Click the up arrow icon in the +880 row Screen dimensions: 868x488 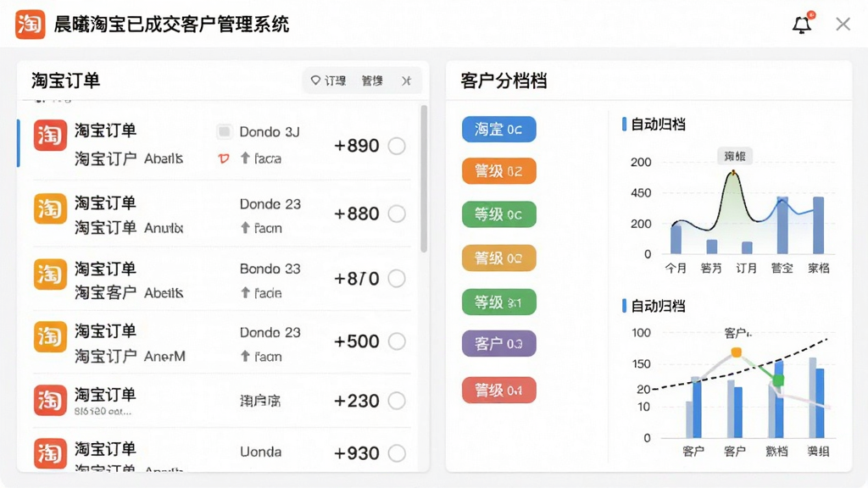coord(245,227)
